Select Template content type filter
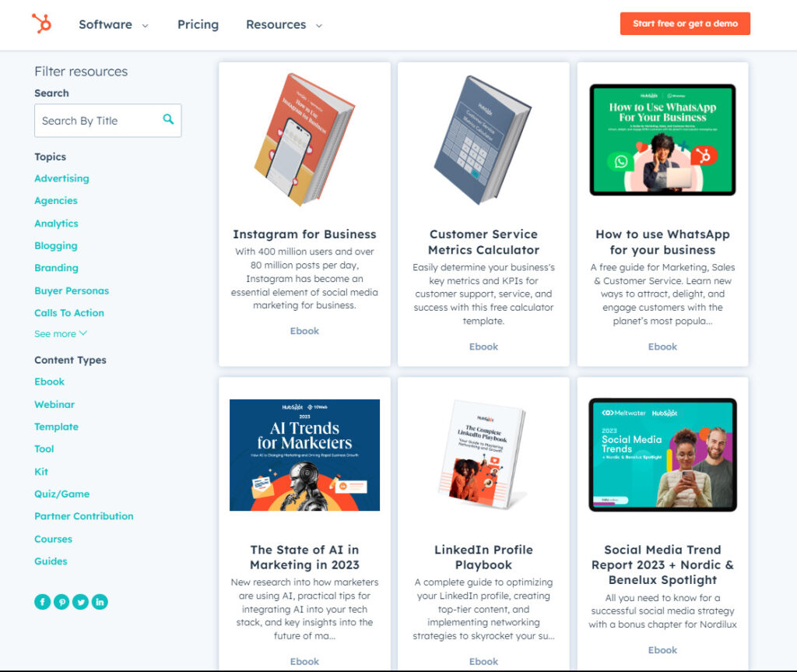797x672 pixels. click(x=56, y=427)
